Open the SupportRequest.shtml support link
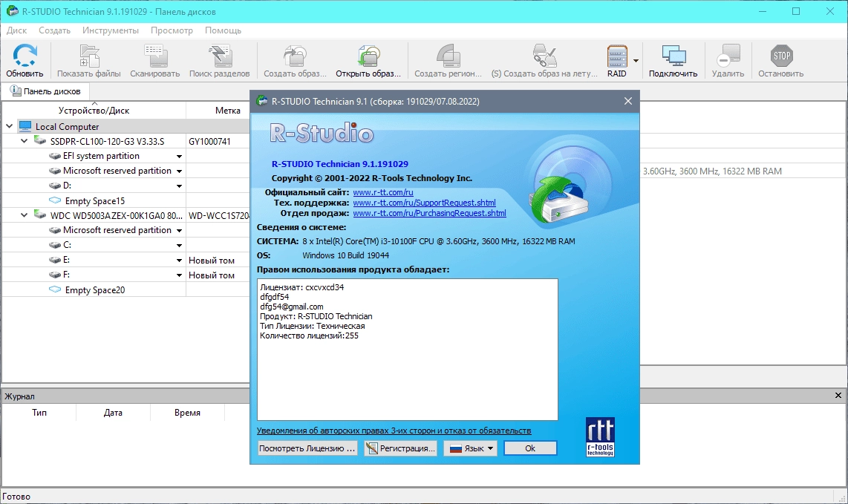The image size is (848, 504). click(424, 203)
